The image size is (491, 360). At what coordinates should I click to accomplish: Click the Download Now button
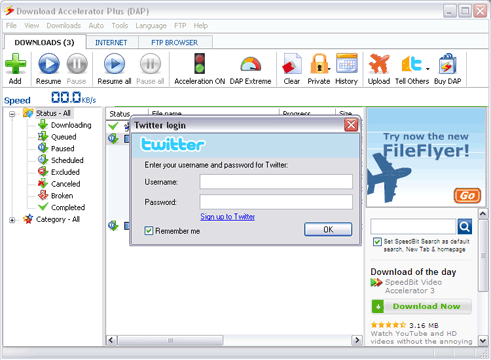click(x=421, y=306)
